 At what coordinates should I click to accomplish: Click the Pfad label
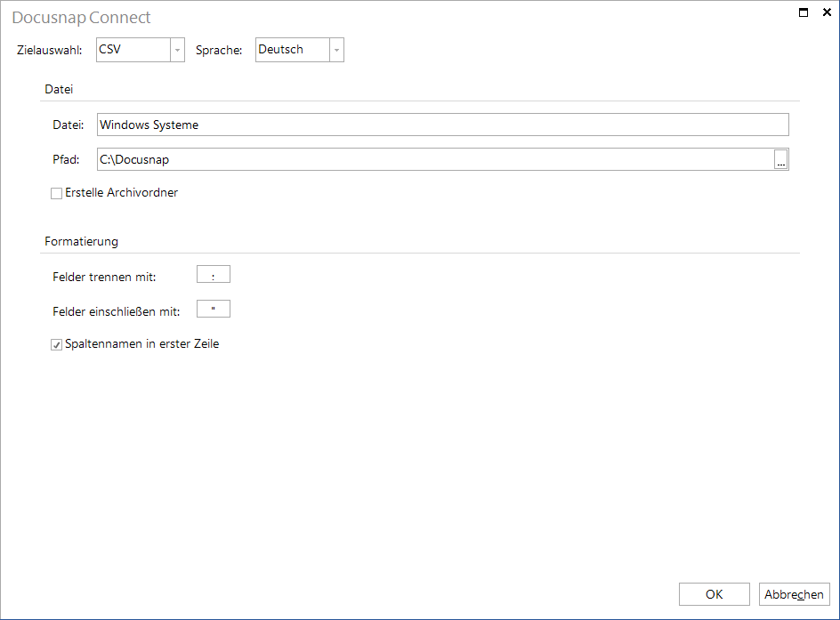[x=66, y=159]
